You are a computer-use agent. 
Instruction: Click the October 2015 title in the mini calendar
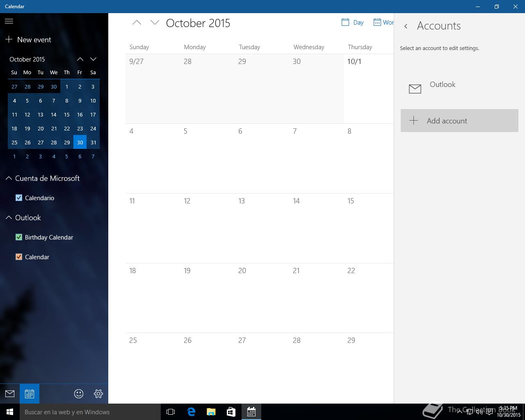coord(27,59)
